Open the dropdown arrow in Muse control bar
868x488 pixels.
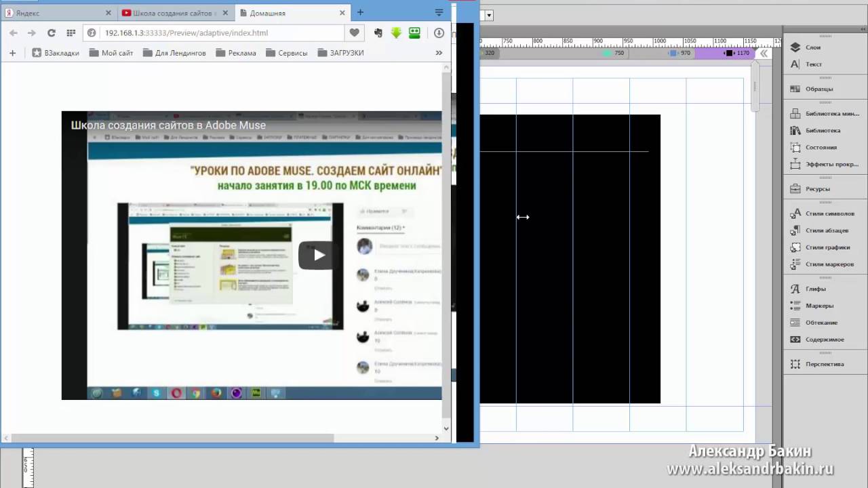coord(489,16)
